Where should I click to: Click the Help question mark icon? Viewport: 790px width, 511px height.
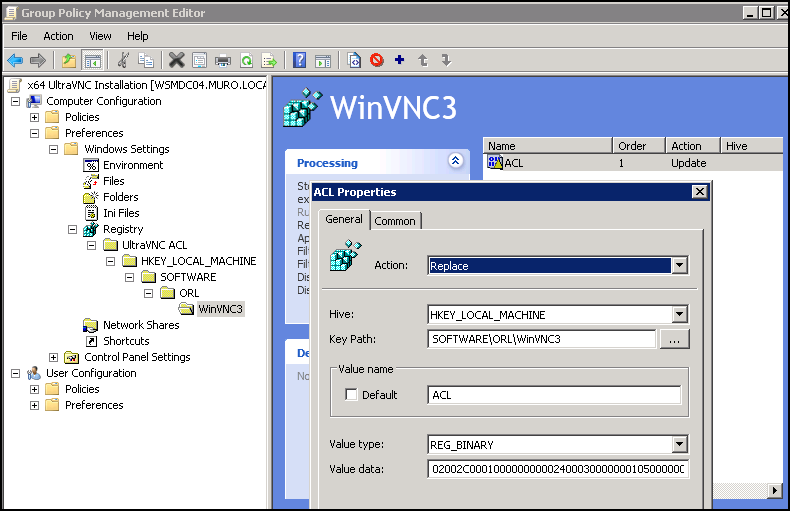299,60
